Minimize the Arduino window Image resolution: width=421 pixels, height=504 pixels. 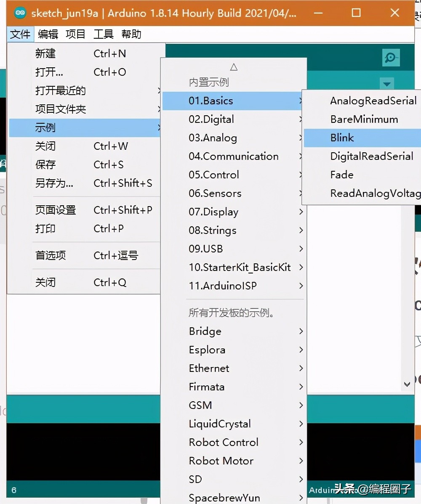pyautogui.click(x=318, y=13)
